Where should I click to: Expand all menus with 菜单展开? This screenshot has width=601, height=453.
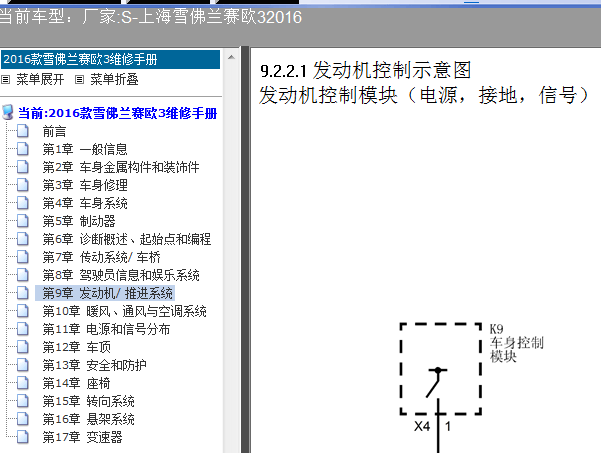(x=40, y=80)
